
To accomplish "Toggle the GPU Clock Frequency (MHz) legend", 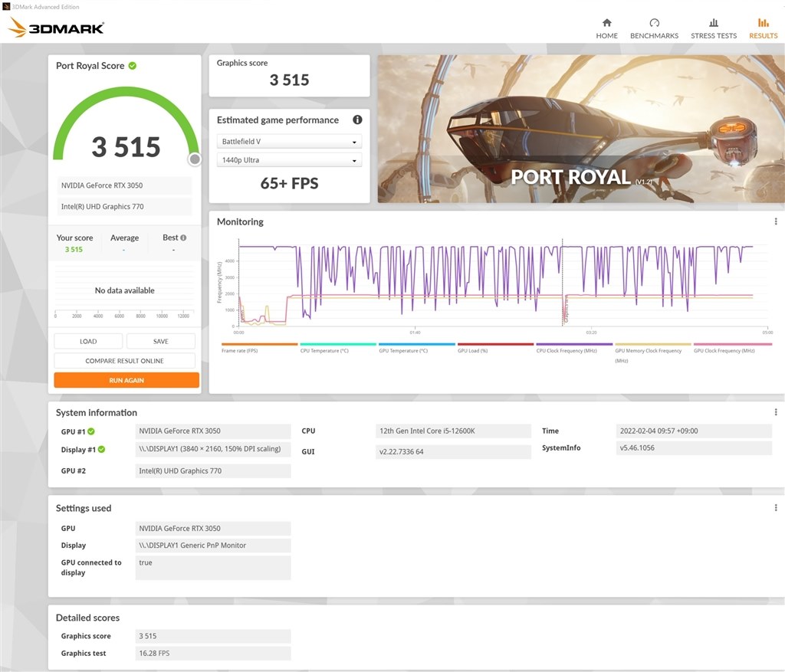I will 732,348.
